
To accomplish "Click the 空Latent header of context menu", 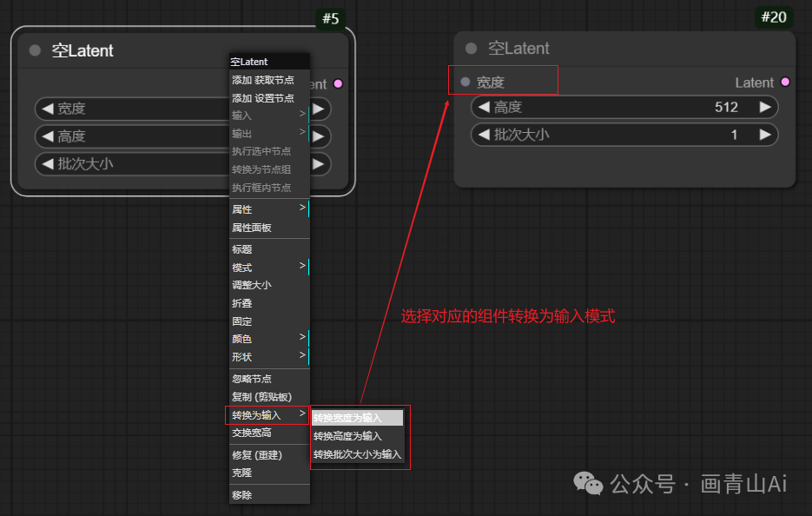I will coord(269,62).
